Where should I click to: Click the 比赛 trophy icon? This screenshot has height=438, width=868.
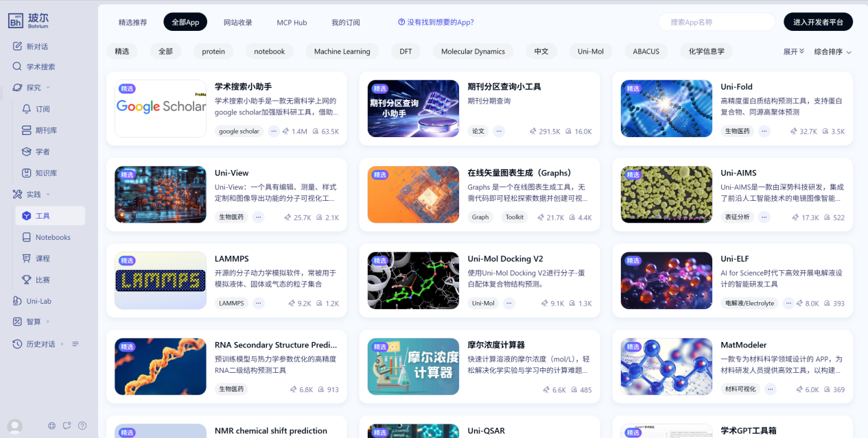pyautogui.click(x=27, y=280)
